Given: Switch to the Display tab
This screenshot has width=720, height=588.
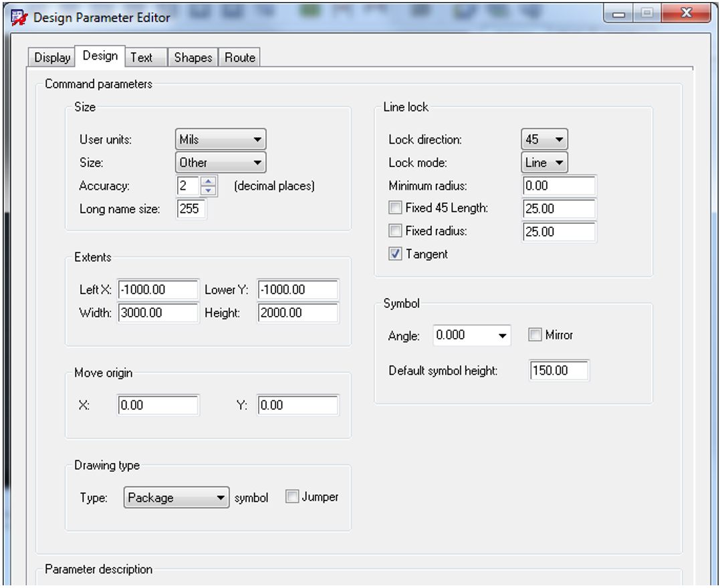Looking at the screenshot, I should coord(52,57).
